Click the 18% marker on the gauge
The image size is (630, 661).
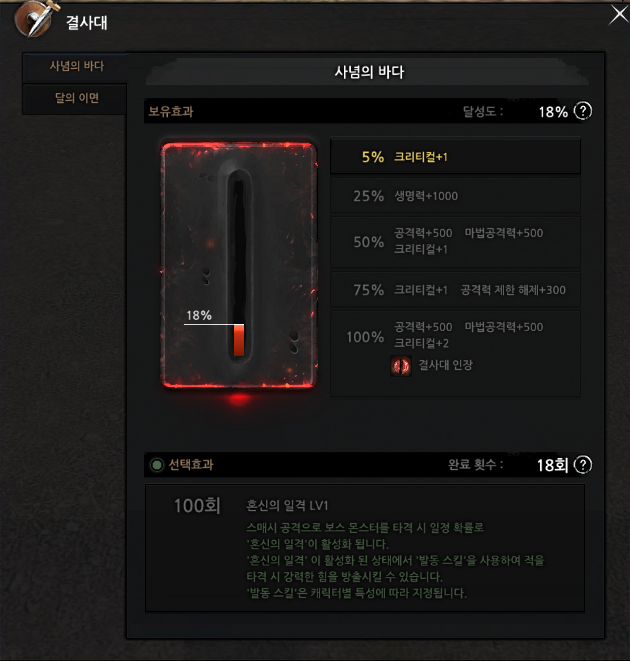click(199, 315)
